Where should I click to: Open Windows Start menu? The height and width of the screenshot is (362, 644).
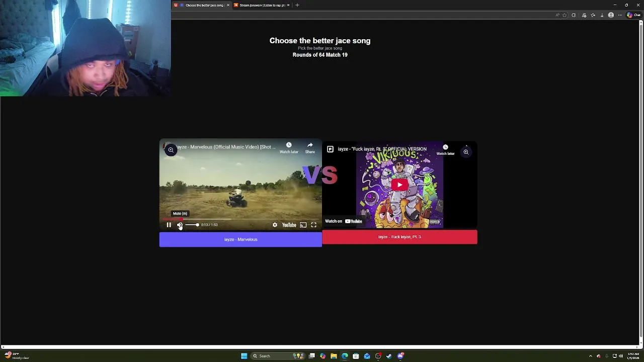click(x=244, y=356)
